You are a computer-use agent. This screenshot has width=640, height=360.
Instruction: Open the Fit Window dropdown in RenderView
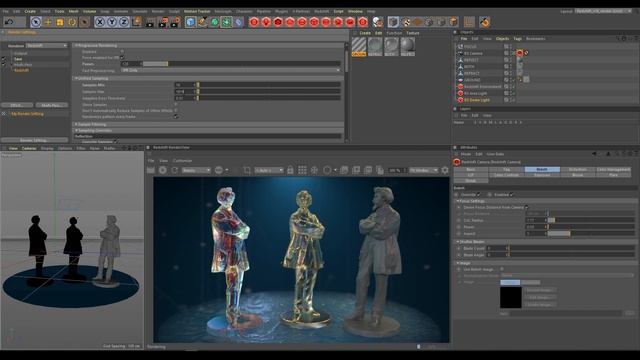point(423,170)
